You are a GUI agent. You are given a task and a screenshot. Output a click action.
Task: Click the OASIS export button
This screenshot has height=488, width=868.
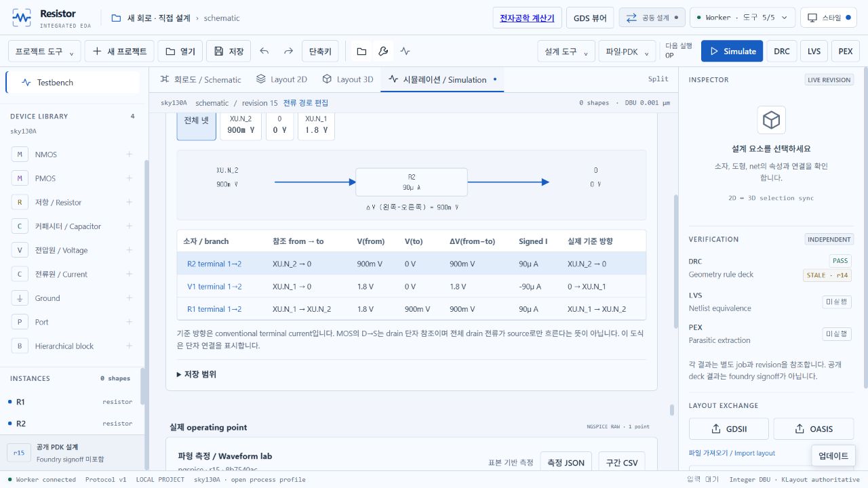click(814, 429)
